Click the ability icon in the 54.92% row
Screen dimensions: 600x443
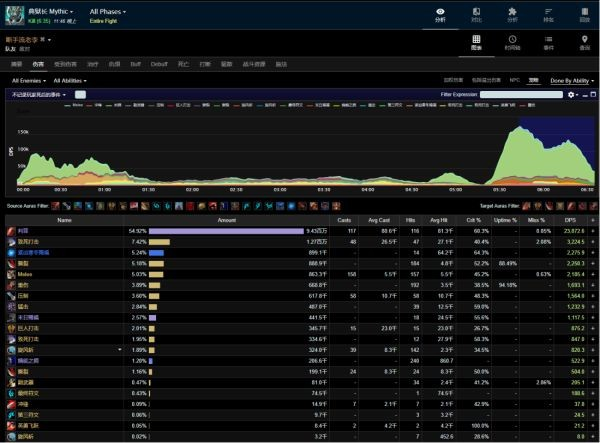point(11,231)
